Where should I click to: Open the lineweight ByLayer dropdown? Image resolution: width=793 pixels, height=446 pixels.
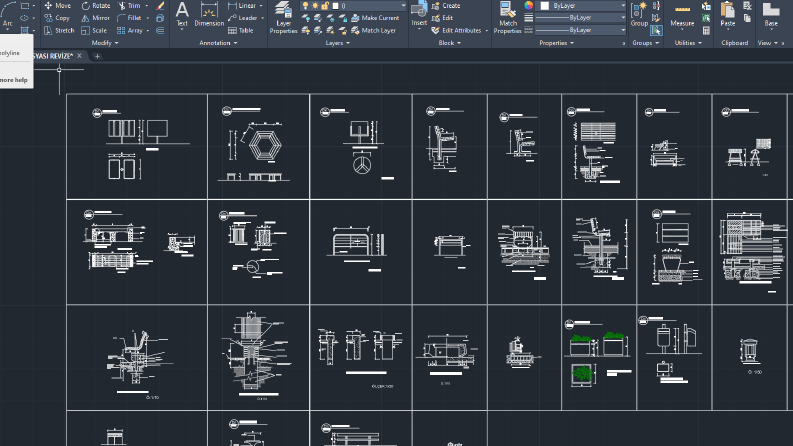pos(623,18)
